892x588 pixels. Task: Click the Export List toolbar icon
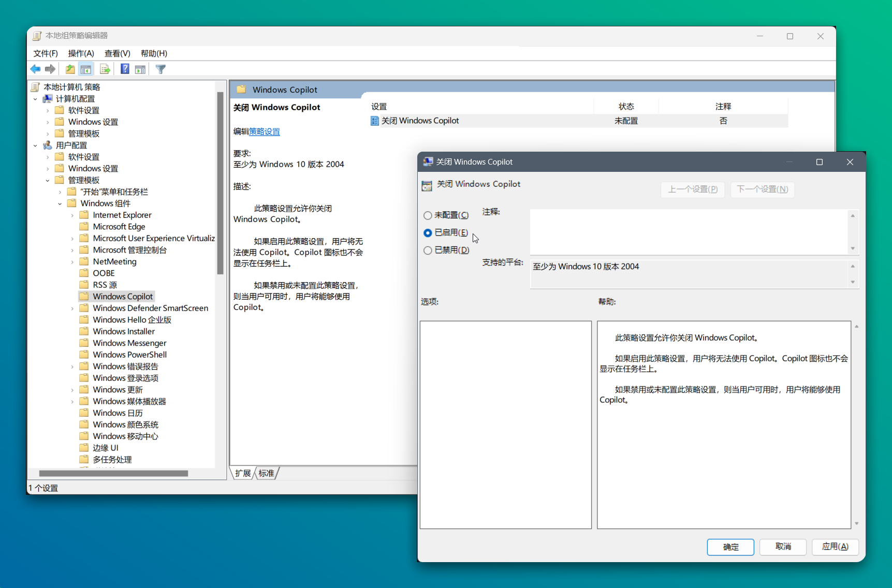(105, 69)
